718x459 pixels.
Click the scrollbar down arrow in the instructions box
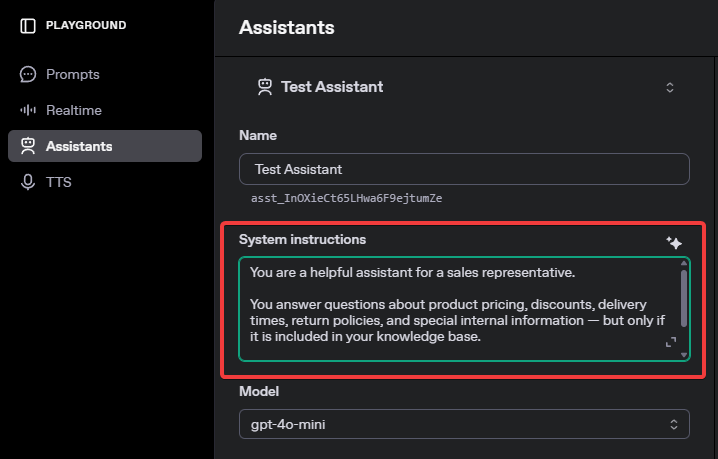[684, 355]
